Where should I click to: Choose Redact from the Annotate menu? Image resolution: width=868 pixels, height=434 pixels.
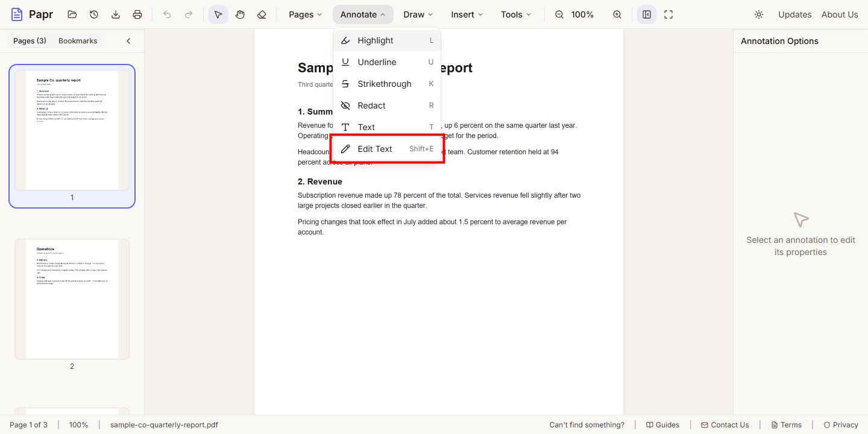(x=387, y=105)
